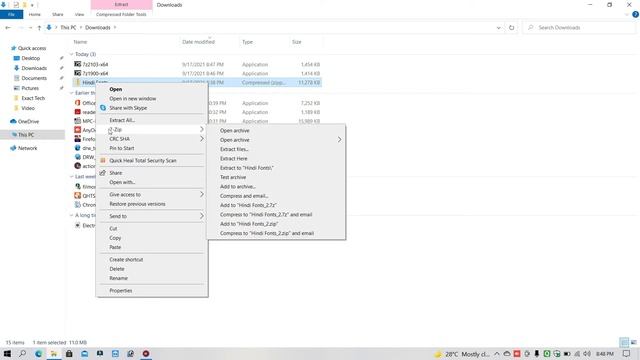Click This PC in breadcrumb path
The height and width of the screenshot is (360, 640).
point(68,27)
